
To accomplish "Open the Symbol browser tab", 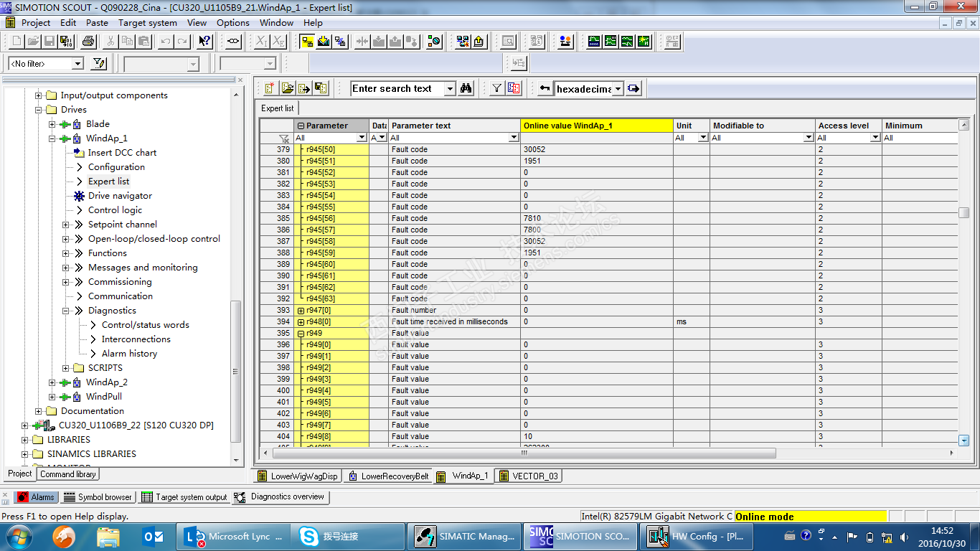I will tap(98, 496).
